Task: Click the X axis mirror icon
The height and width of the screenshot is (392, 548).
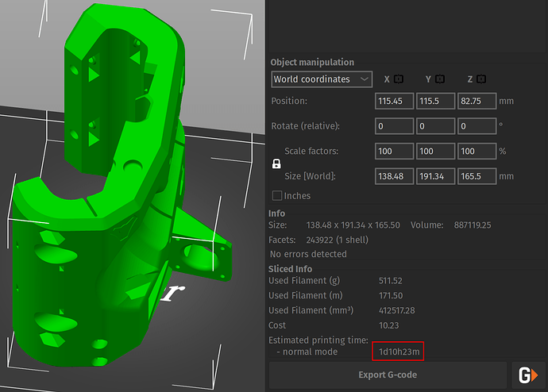Action: [x=399, y=79]
